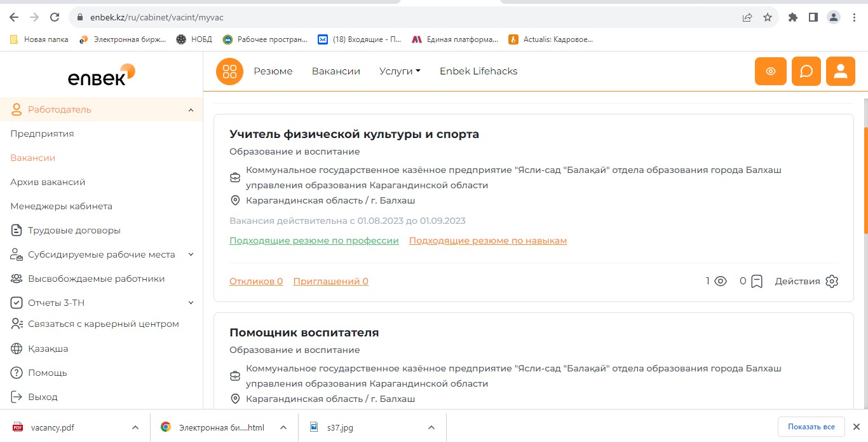Open the Услуги dropdown menu
This screenshot has height=442, width=868.
pyautogui.click(x=400, y=71)
